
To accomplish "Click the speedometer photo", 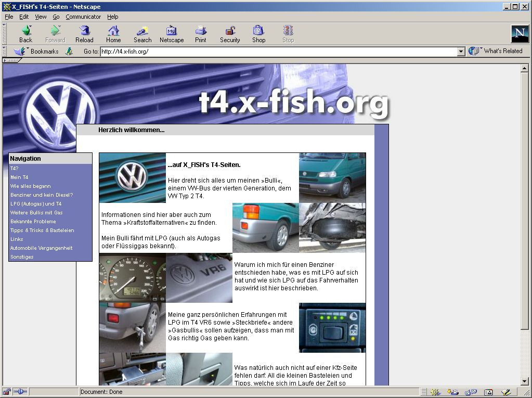I will point(133,277).
